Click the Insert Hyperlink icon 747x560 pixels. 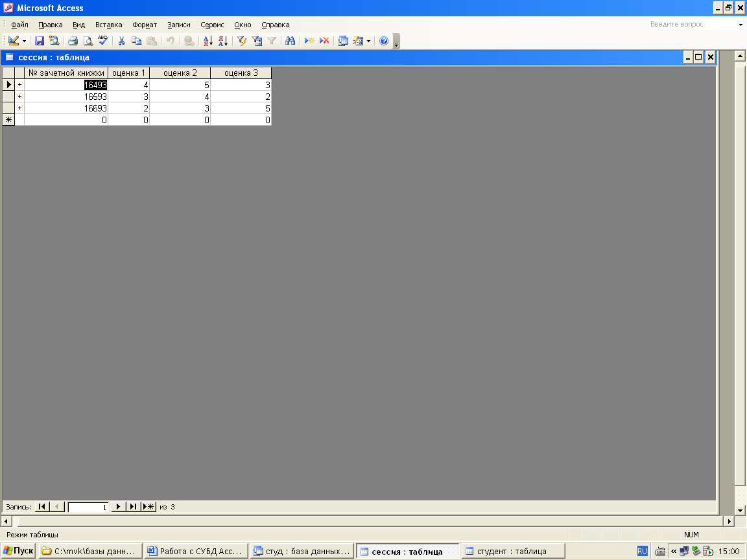pyautogui.click(x=189, y=41)
